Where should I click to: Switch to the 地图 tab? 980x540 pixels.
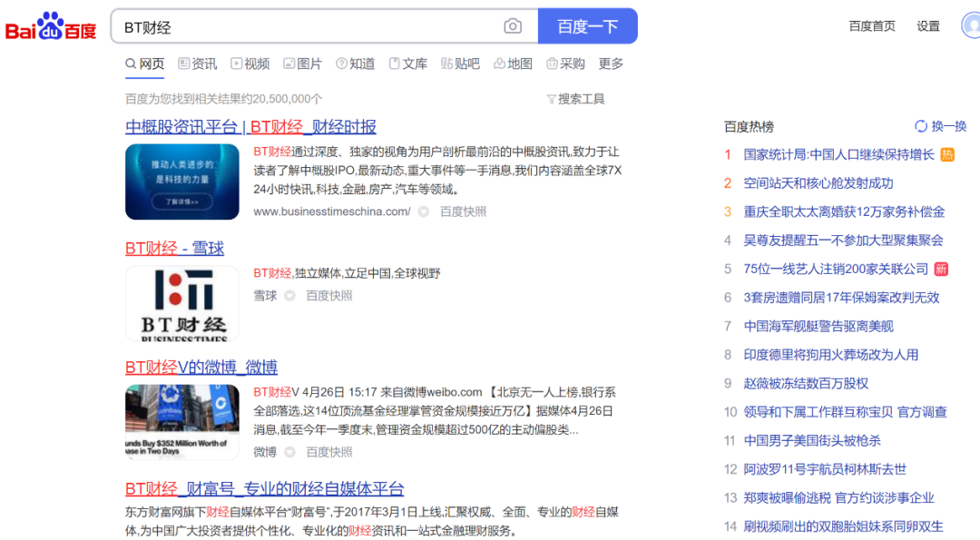tap(513, 64)
